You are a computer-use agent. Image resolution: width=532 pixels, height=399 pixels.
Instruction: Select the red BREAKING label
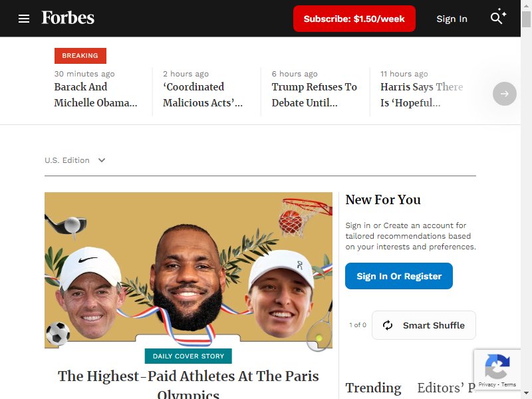[80, 56]
